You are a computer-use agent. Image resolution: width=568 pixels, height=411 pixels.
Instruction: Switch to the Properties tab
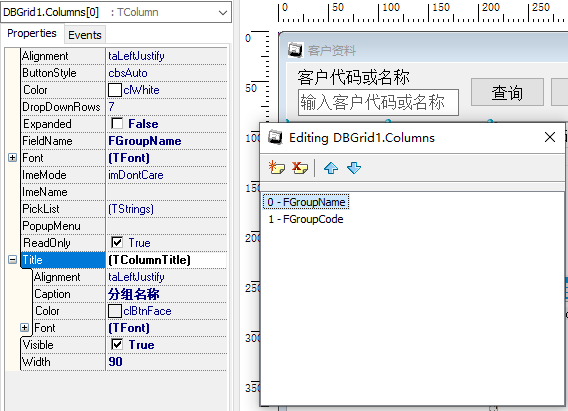tap(32, 33)
